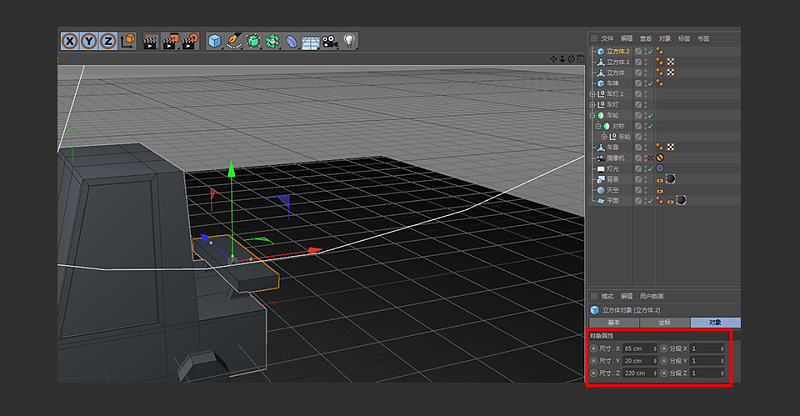Click the camera object icon in toolbar
Viewport: 800px width, 416px height.
pyautogui.click(x=330, y=41)
